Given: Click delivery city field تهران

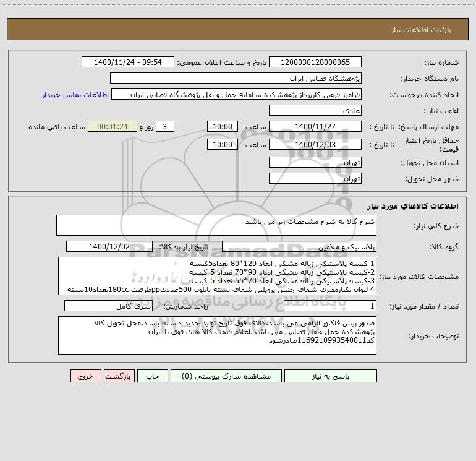Looking at the screenshot, I should (315, 178).
